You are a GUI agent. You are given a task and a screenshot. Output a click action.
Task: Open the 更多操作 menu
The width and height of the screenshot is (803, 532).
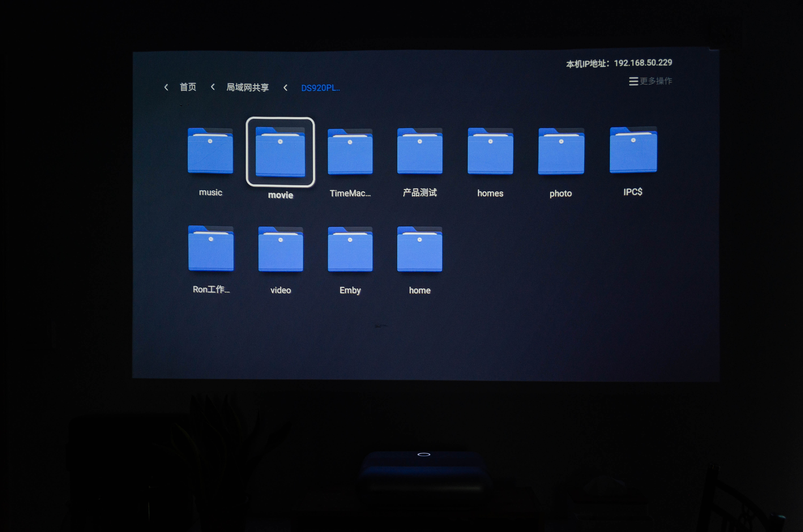[x=650, y=81]
